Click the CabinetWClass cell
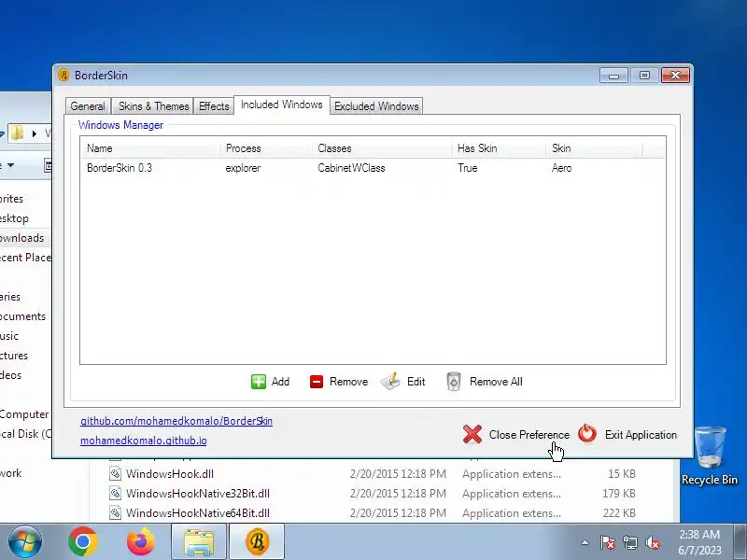This screenshot has width=747, height=560. [351, 168]
